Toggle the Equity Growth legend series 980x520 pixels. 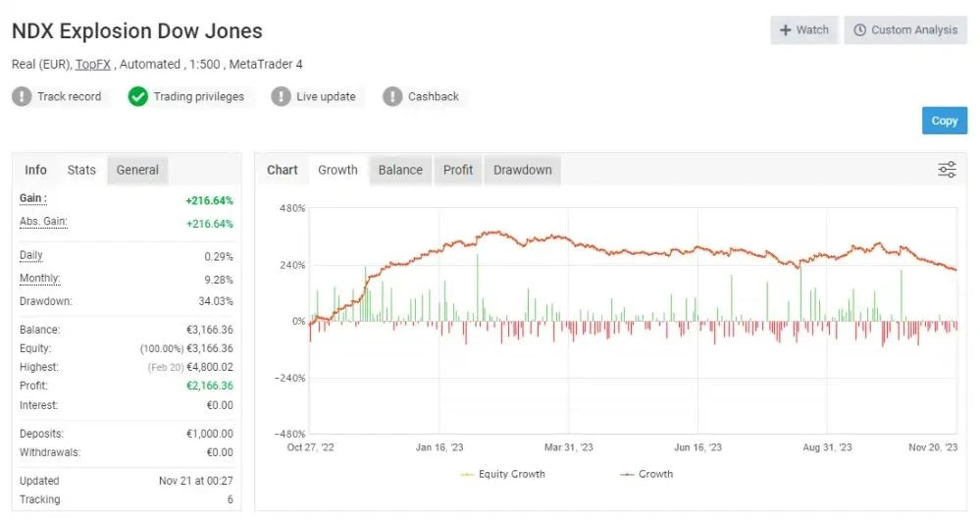[x=503, y=474]
